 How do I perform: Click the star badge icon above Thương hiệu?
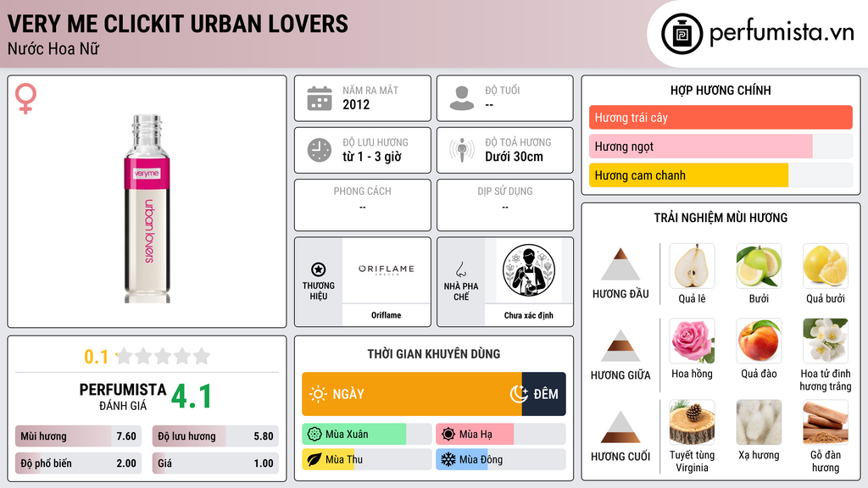pos(319,269)
